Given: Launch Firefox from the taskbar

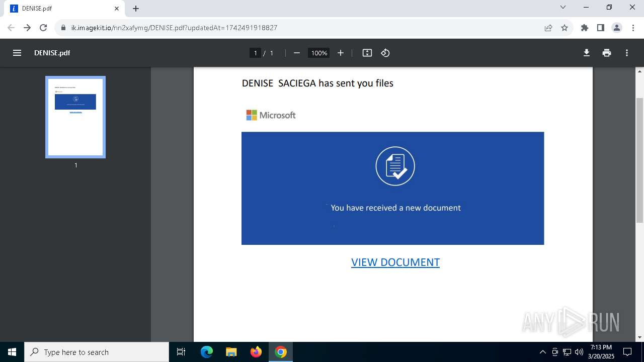Looking at the screenshot, I should (256, 352).
